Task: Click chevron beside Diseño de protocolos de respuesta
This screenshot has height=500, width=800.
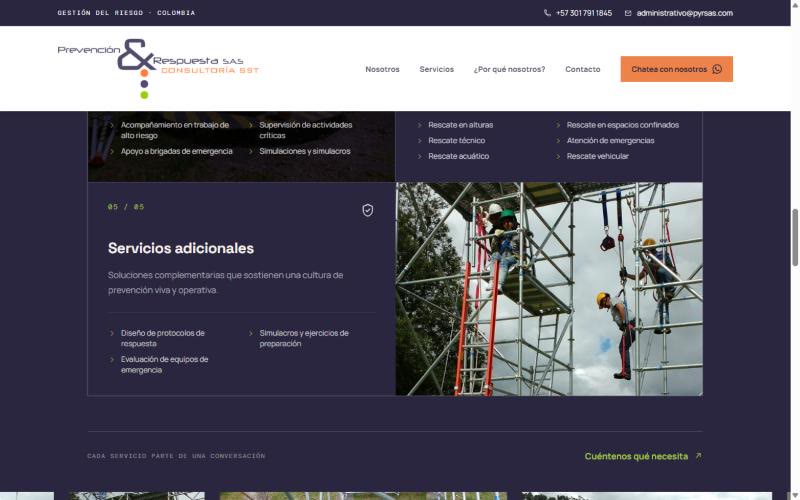Action: (112, 333)
